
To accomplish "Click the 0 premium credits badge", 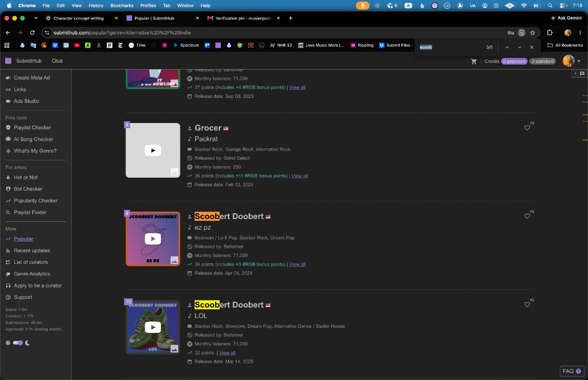I will 514,61.
